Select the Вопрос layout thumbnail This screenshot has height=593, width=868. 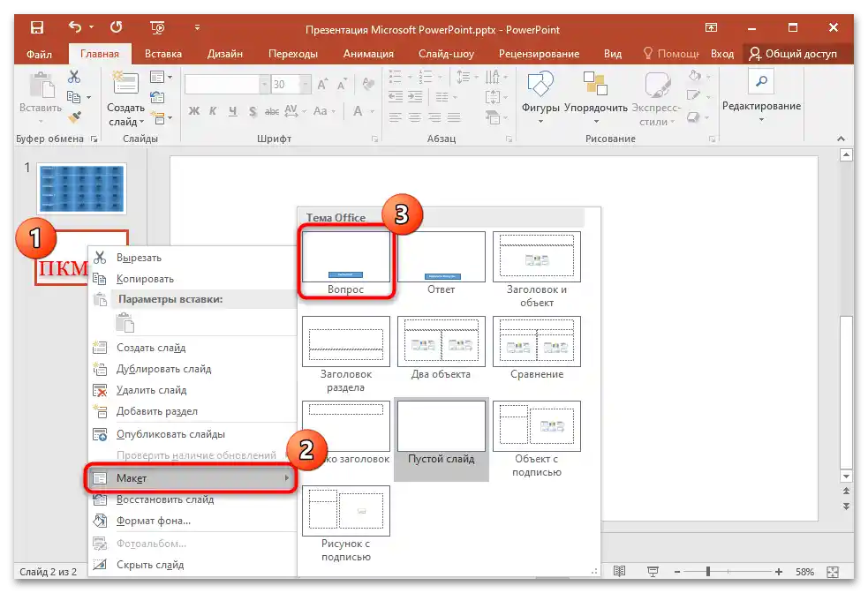coord(346,258)
